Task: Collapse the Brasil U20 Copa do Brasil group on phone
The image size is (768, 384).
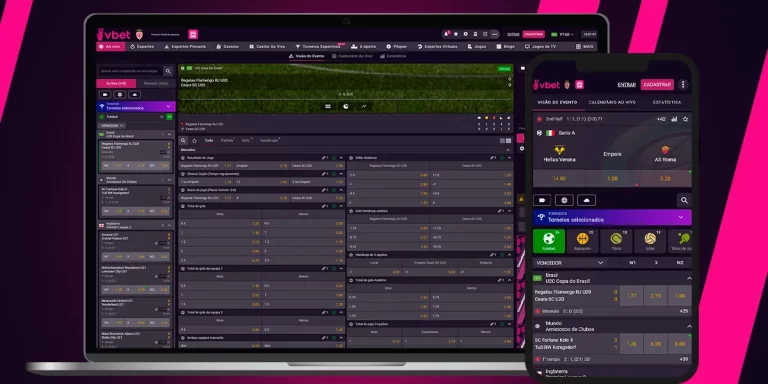Action: click(689, 278)
